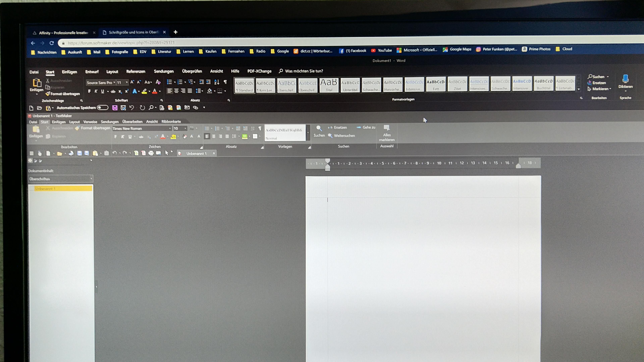Expand the Überschriften dropdown in sidebar
Image resolution: width=644 pixels, height=362 pixels.
tap(91, 179)
